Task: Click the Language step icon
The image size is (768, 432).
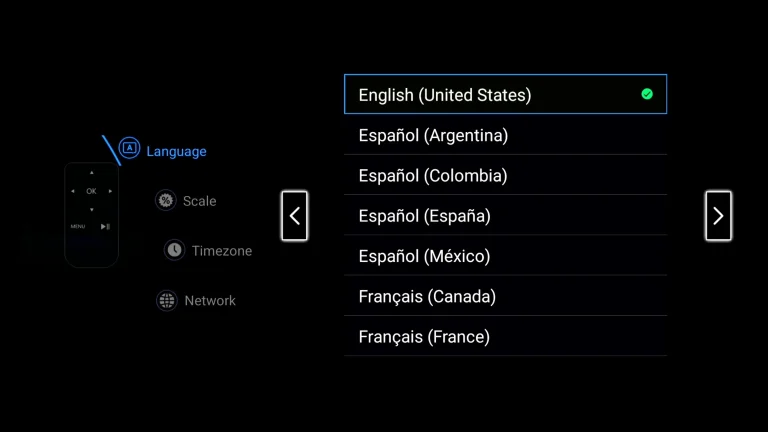Action: coord(129,148)
